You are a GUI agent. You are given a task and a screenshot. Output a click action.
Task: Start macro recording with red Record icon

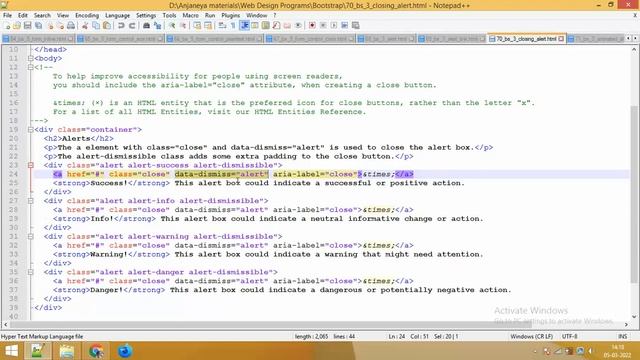click(x=312, y=26)
